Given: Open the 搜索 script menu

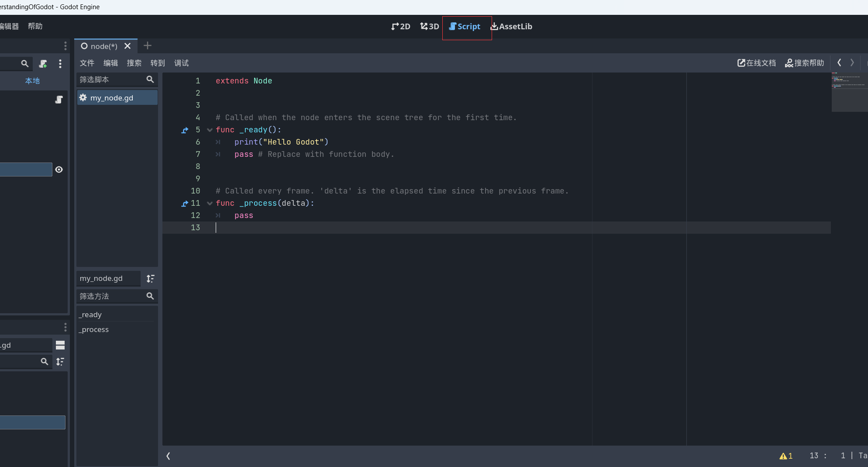Looking at the screenshot, I should point(134,63).
